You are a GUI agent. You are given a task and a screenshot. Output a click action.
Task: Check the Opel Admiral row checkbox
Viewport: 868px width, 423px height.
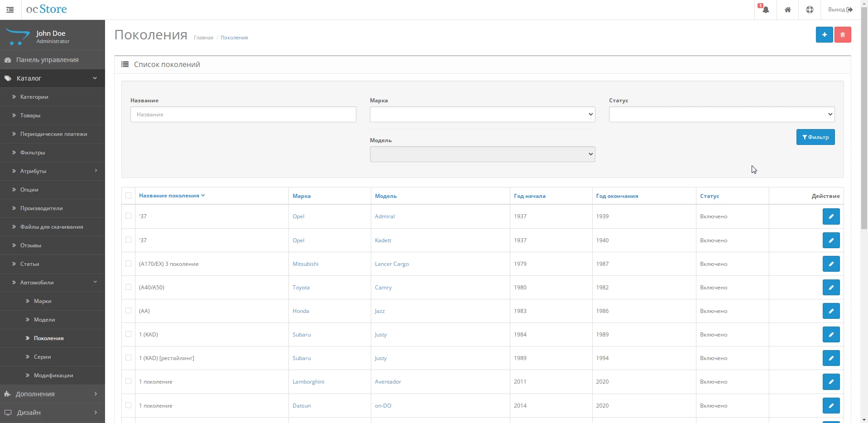tap(129, 216)
